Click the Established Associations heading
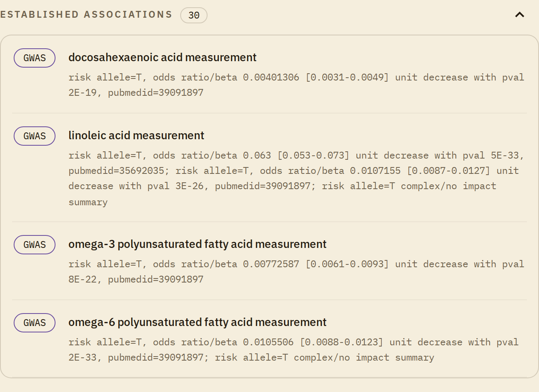Image resolution: width=539 pixels, height=392 pixels. click(x=86, y=14)
